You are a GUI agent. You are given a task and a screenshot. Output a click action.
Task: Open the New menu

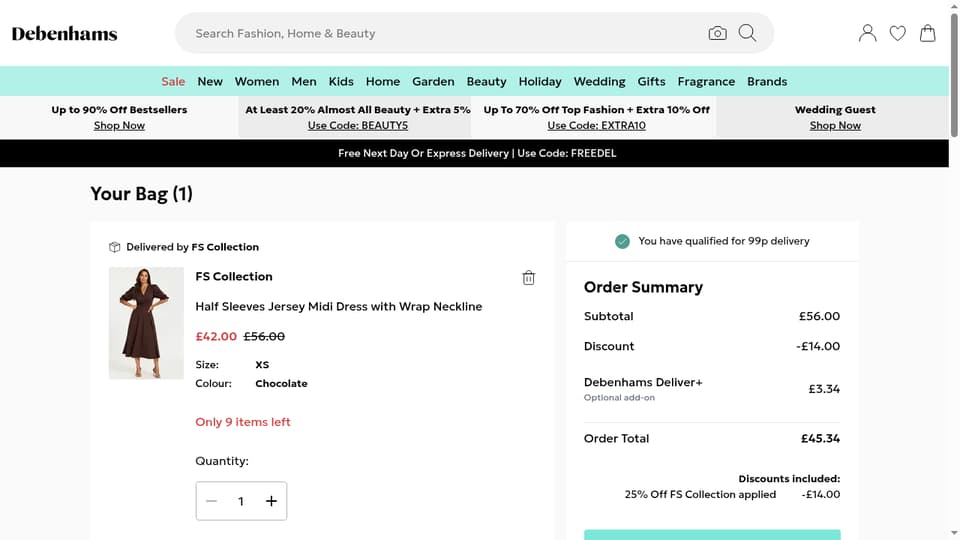210,81
